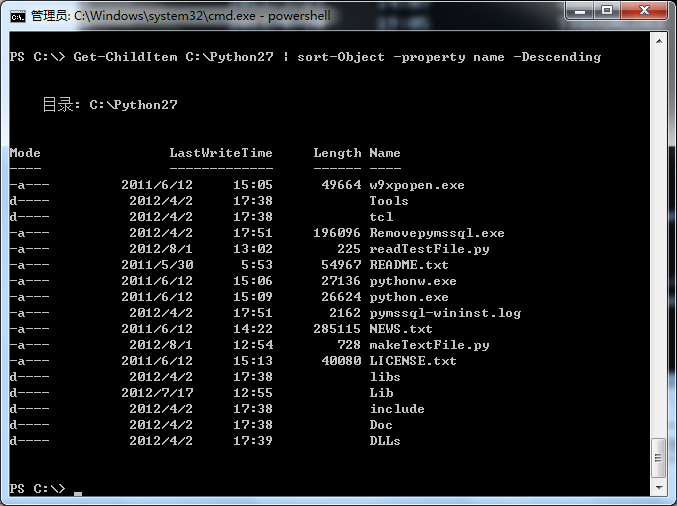Close the cmd.exe powershell window
Viewport: 677px width, 506px height.
coord(644,10)
